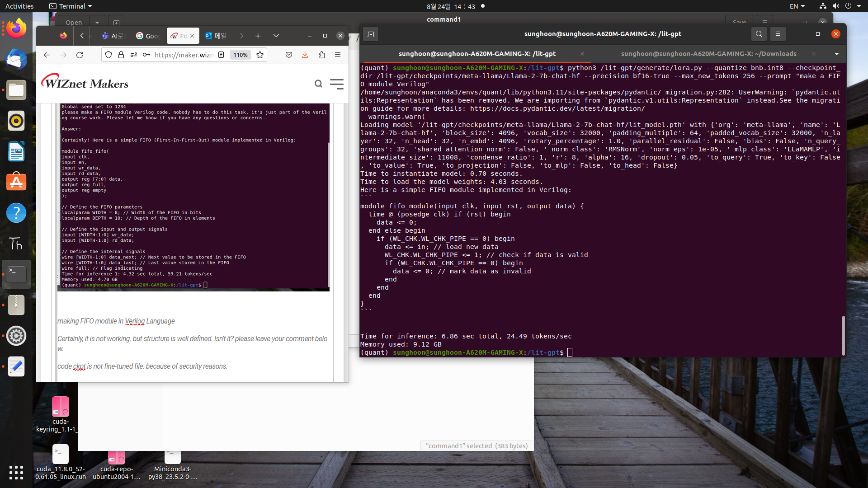Launch Thunderbird mail from the dock
Image resolution: width=868 pixels, height=488 pixels.
point(16,59)
